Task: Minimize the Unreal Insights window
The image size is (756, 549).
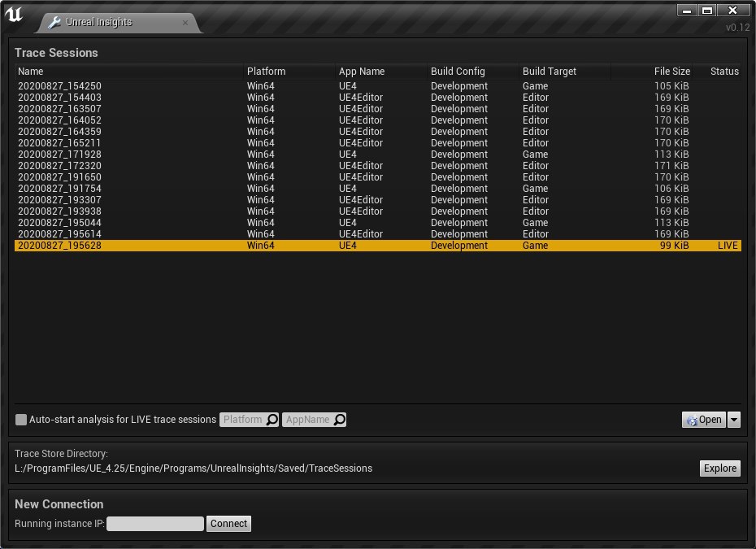Action: (x=687, y=10)
